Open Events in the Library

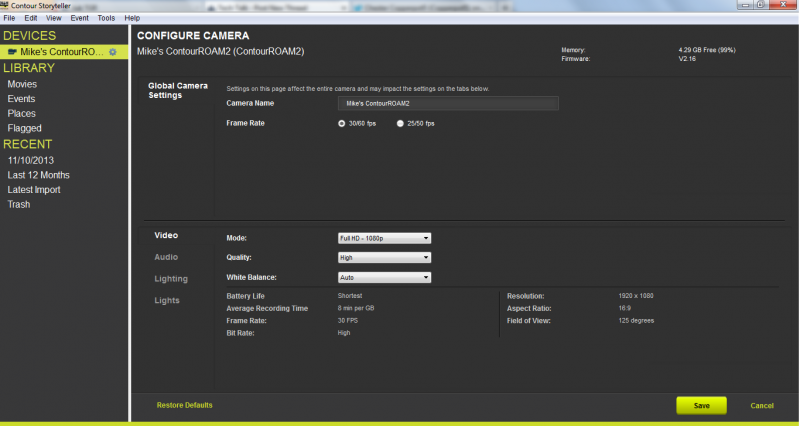click(x=21, y=99)
